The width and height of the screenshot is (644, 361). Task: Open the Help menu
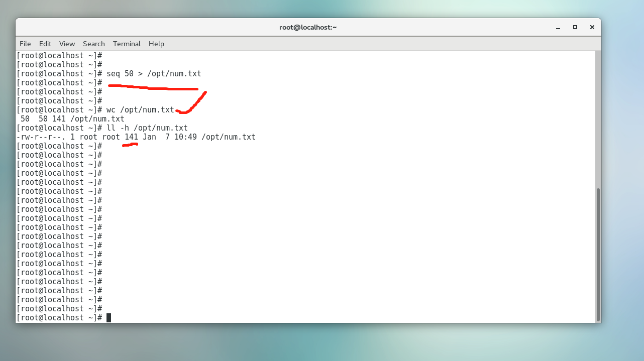click(x=156, y=44)
